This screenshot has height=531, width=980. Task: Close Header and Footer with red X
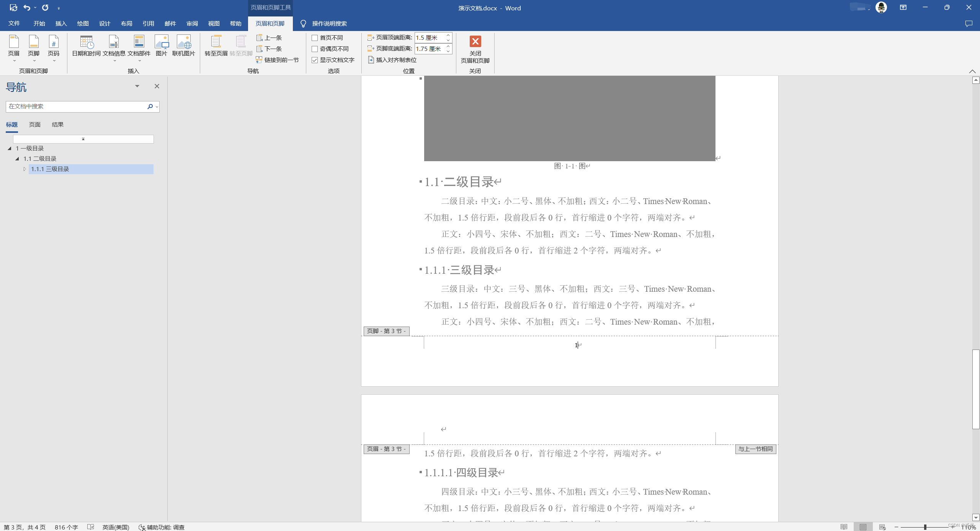tap(475, 41)
